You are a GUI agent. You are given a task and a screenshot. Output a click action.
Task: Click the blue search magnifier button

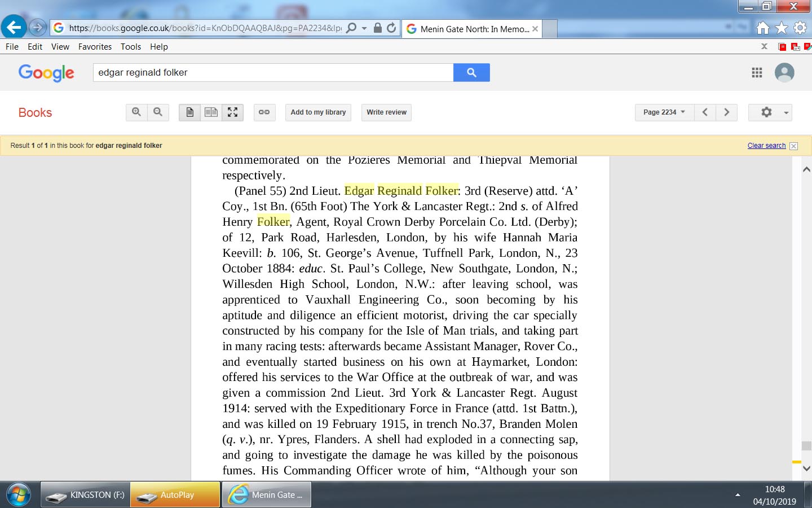(471, 72)
